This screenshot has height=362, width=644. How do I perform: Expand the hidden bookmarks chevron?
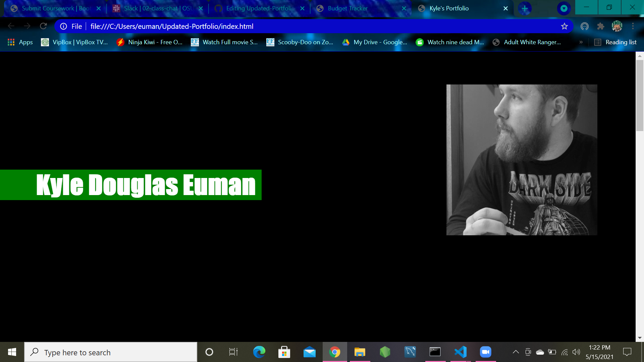[581, 42]
